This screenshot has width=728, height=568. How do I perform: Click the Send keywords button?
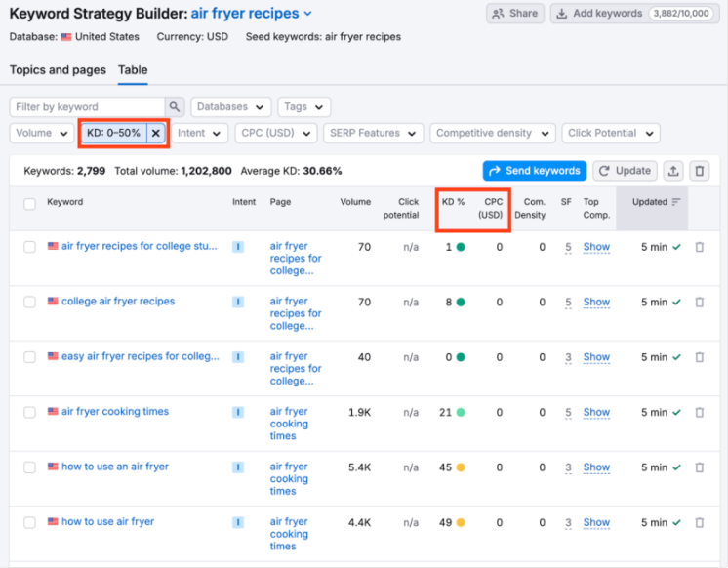[x=534, y=171]
